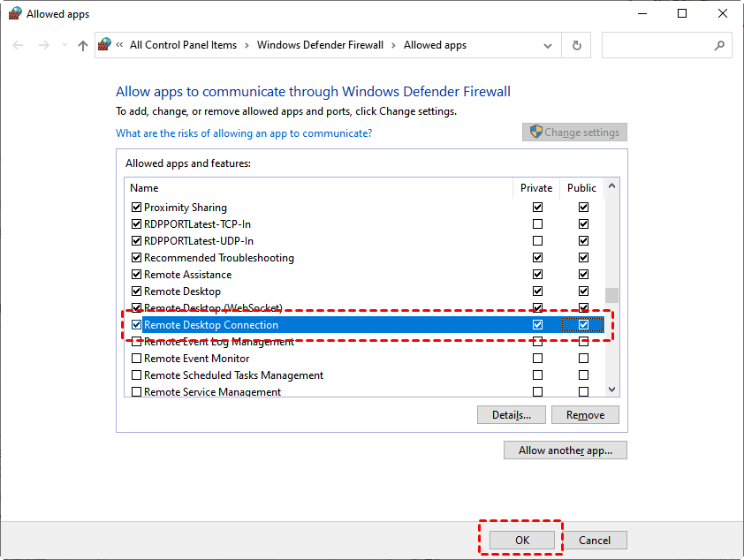744x560 pixels.
Task: Open the address bar dropdown arrow
Action: (547, 45)
